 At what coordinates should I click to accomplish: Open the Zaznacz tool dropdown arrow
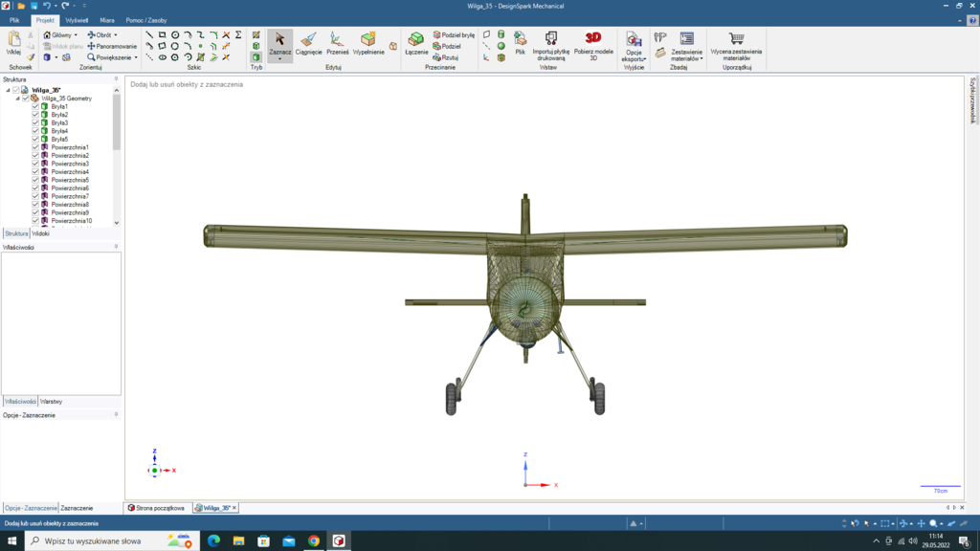click(x=280, y=59)
